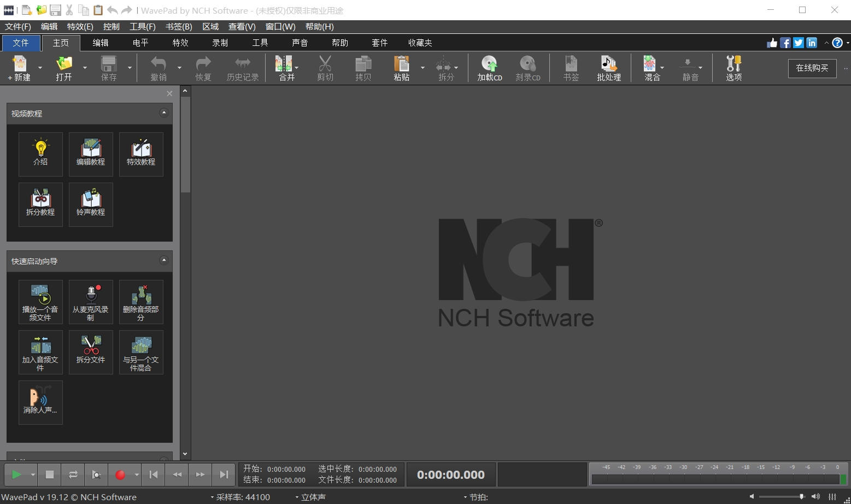This screenshot has width=851, height=504.
Task: Click the Paste (粘贴) toolbar icon
Action: pos(402,68)
